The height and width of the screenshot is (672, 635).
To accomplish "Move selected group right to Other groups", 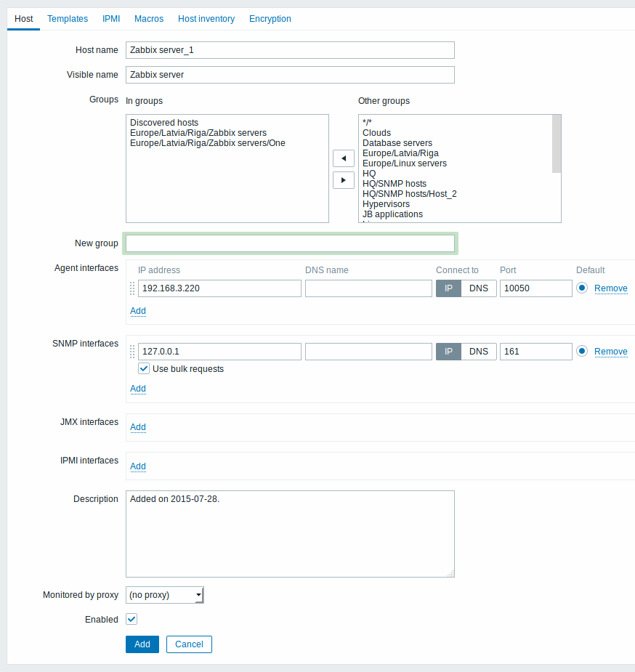I will [343, 180].
